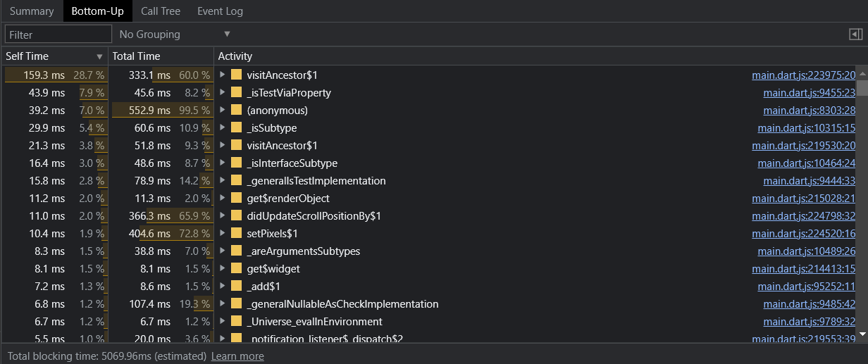
Task: Expand the get$renderObject row
Action: pos(222,198)
